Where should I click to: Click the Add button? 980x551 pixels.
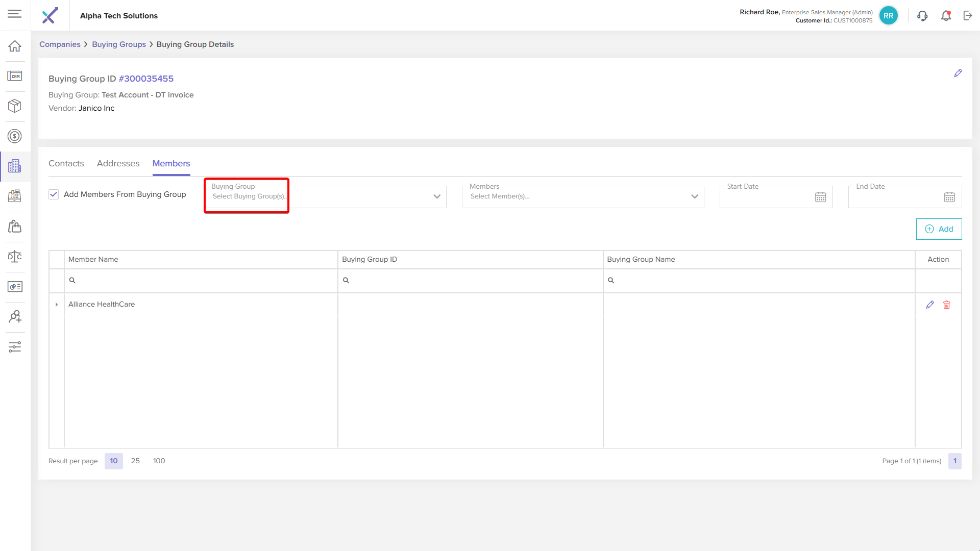click(x=939, y=229)
